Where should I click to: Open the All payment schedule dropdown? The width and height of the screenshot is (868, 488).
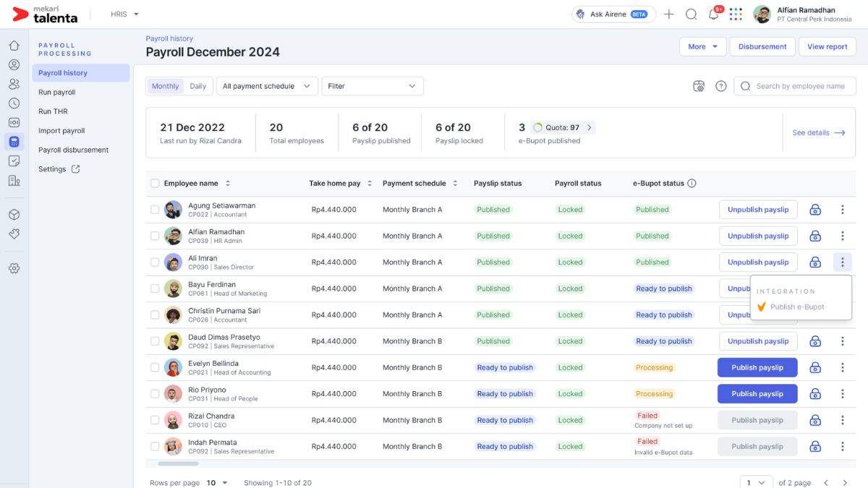(x=267, y=86)
